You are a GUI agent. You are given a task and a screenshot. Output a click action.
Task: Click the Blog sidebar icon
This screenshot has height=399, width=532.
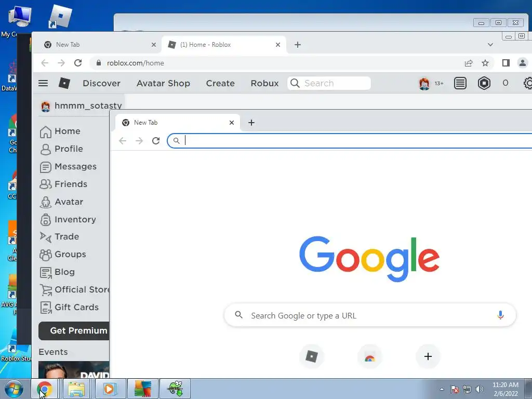(x=46, y=272)
